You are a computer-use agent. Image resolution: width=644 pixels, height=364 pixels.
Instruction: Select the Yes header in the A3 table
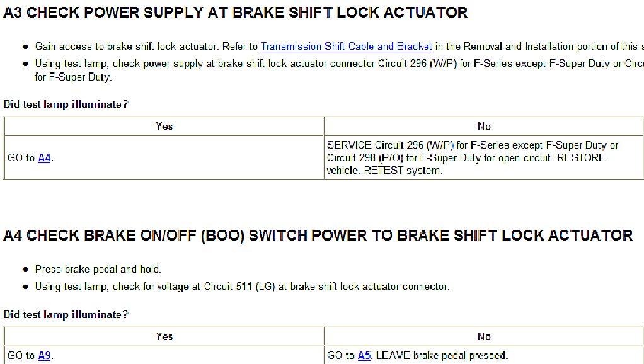click(164, 127)
